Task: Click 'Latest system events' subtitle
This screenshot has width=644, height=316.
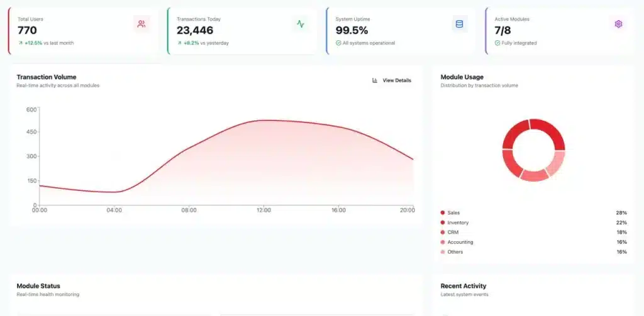Action: point(465,294)
